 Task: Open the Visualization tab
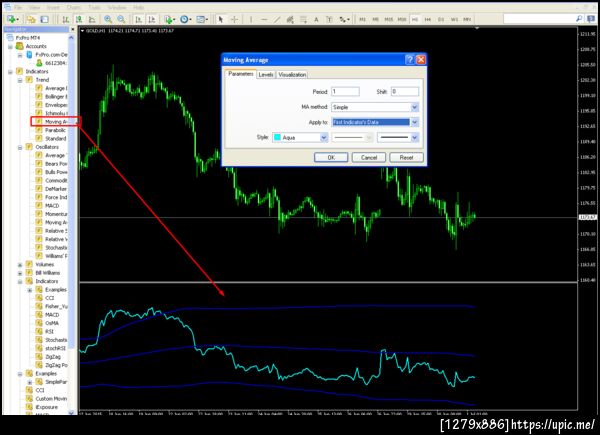click(x=292, y=75)
